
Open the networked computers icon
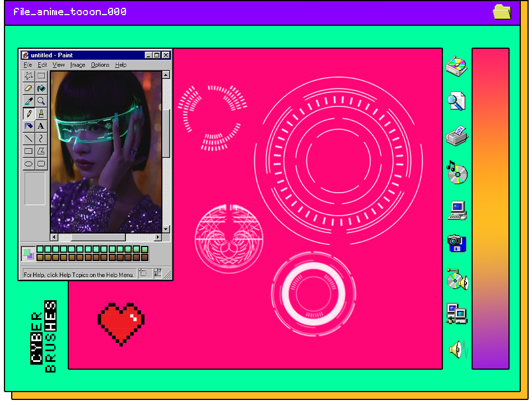point(456,314)
